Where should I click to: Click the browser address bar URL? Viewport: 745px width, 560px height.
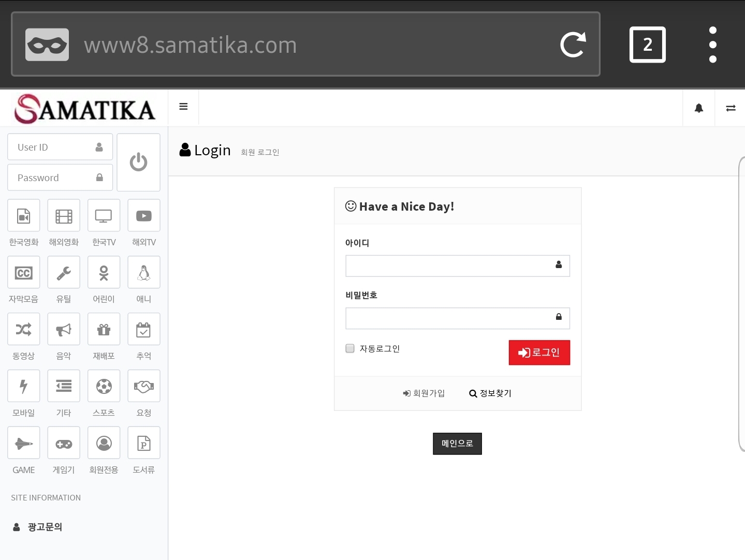191,45
